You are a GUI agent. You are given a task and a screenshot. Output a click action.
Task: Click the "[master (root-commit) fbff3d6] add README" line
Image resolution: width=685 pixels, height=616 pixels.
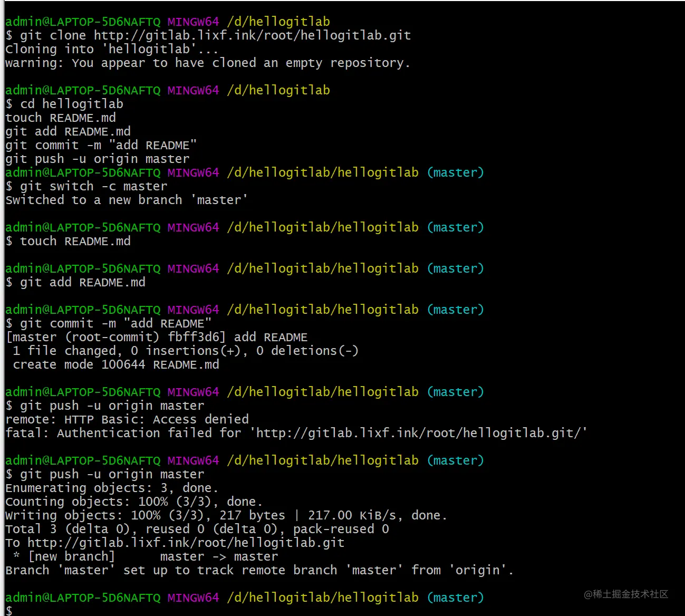click(x=157, y=337)
